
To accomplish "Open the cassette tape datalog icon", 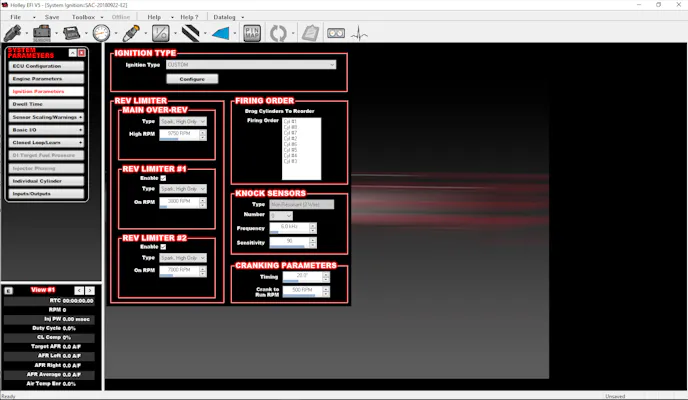I will pos(337,33).
